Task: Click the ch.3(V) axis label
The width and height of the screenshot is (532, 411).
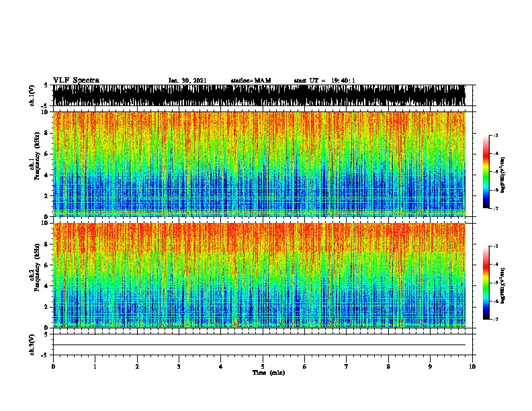Action: point(32,345)
